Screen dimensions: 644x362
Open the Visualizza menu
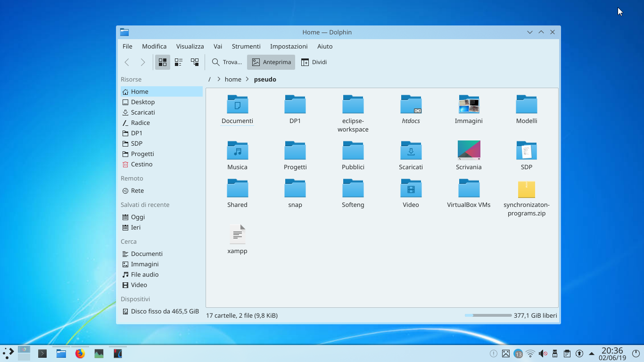click(190, 46)
